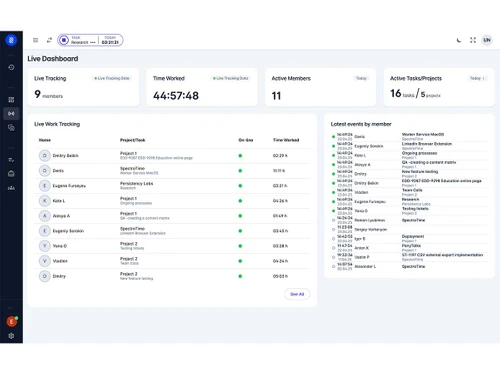Select Vadim P in latest events list

coord(362,257)
